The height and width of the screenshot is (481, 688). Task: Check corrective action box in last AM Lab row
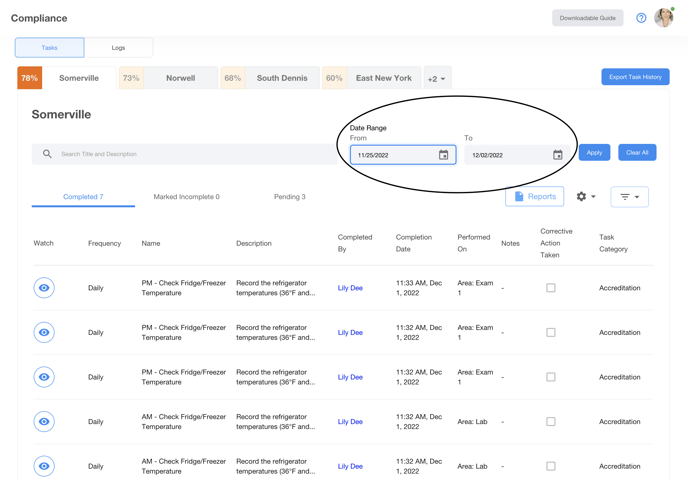[x=551, y=466]
